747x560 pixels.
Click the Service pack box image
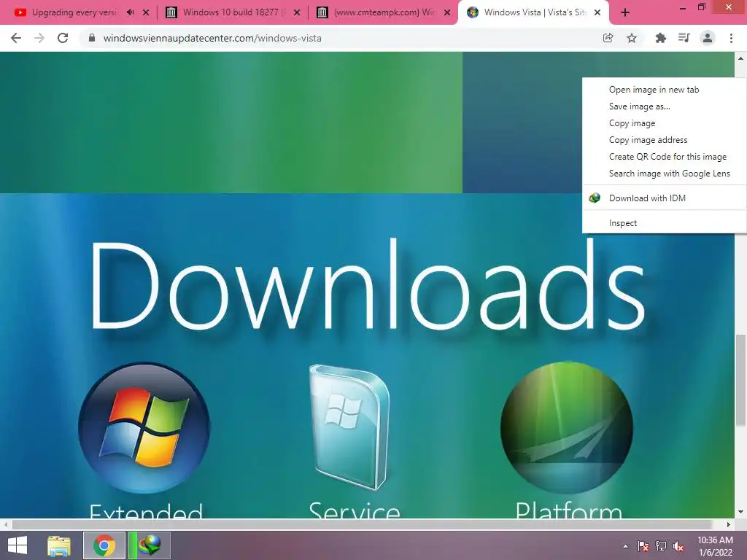[x=349, y=427]
